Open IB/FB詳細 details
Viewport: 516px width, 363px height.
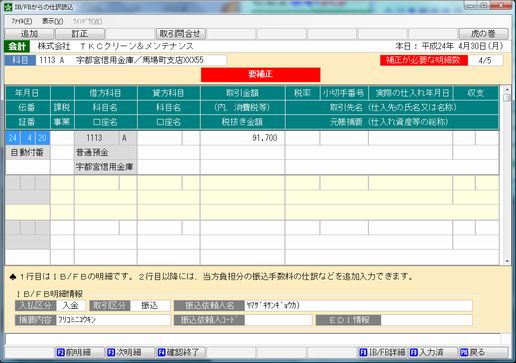tap(382, 352)
